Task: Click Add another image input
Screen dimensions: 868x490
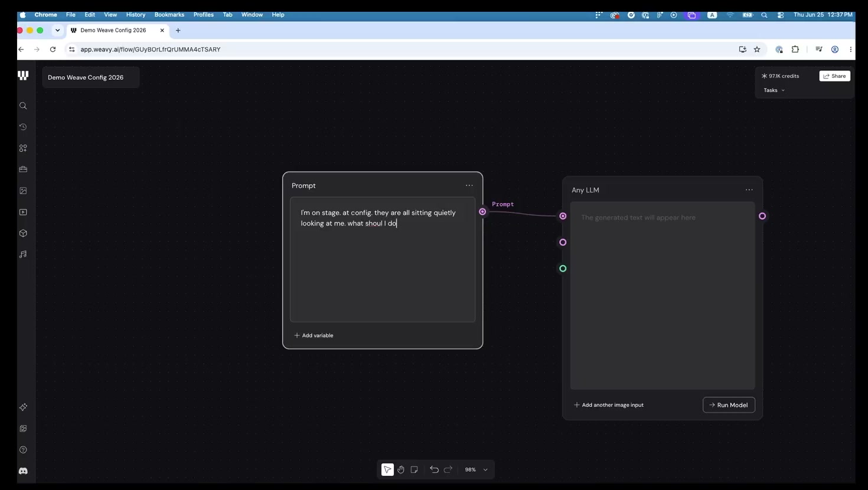Action: pos(609,405)
